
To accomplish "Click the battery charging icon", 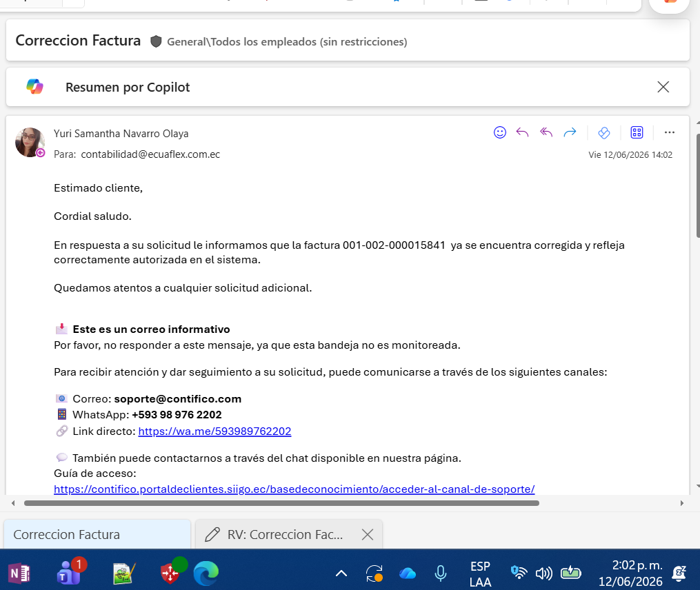I will [570, 572].
